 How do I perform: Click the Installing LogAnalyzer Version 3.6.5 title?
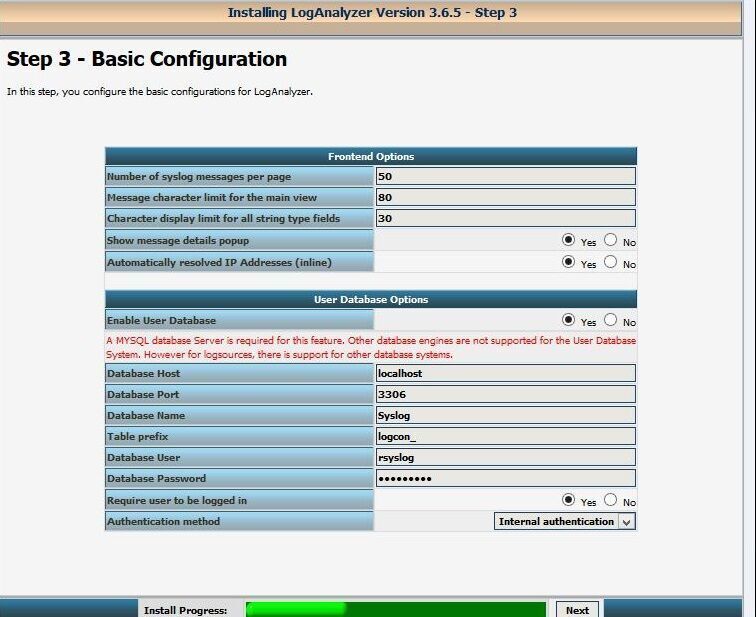pyautogui.click(x=372, y=13)
